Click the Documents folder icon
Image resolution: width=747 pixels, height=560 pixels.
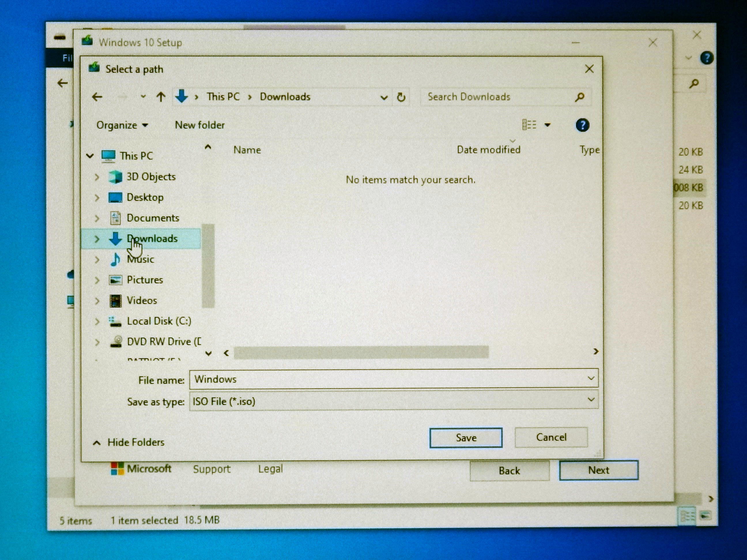click(x=116, y=218)
